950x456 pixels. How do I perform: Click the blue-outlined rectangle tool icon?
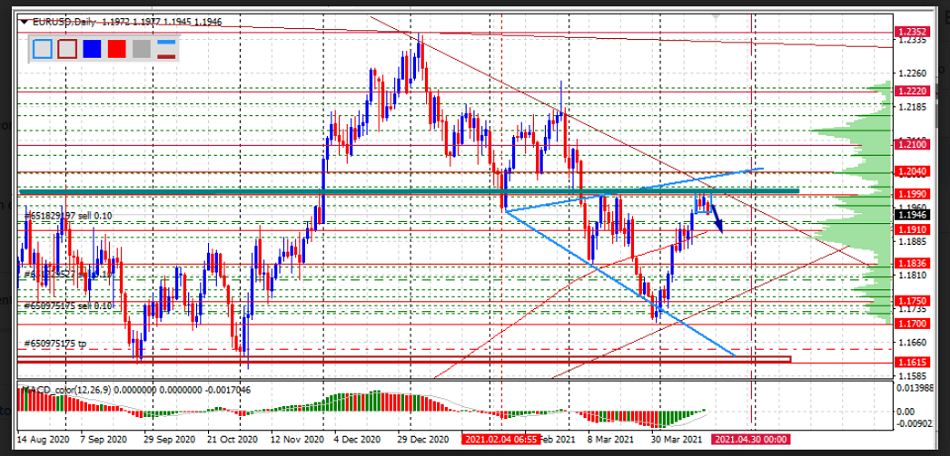tap(42, 49)
